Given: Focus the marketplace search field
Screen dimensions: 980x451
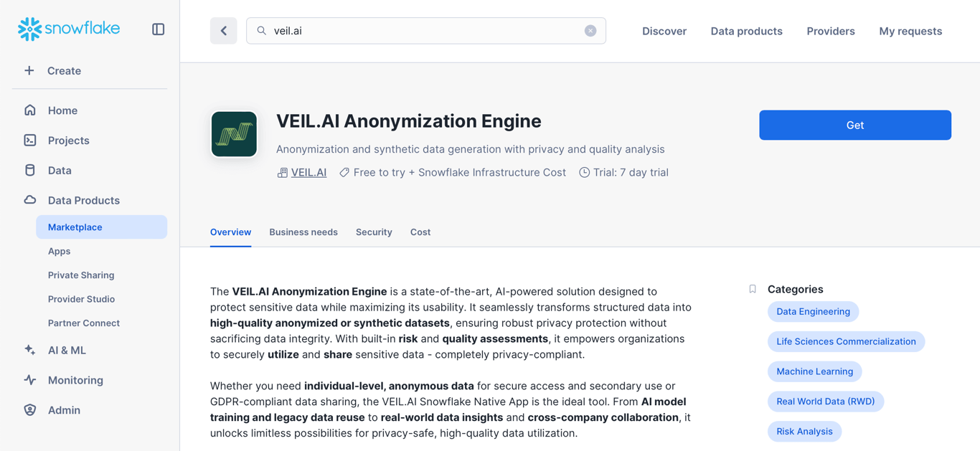Looking at the screenshot, I should (426, 31).
